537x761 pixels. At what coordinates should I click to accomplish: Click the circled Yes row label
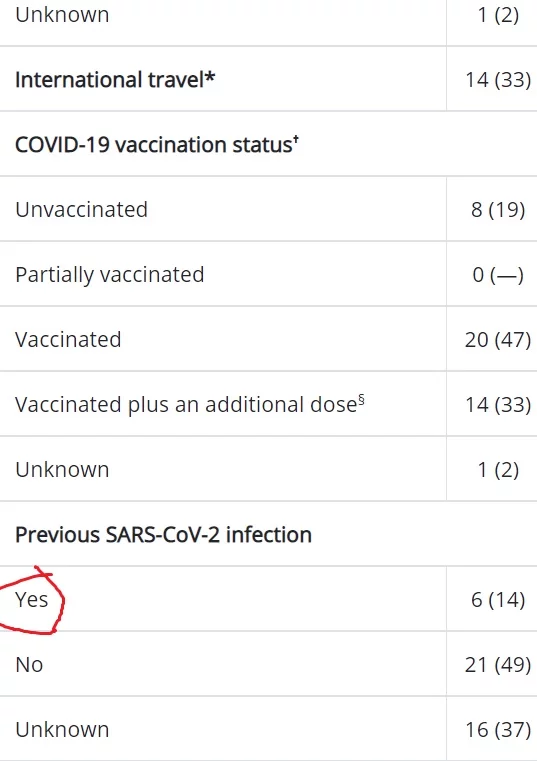pos(32,599)
